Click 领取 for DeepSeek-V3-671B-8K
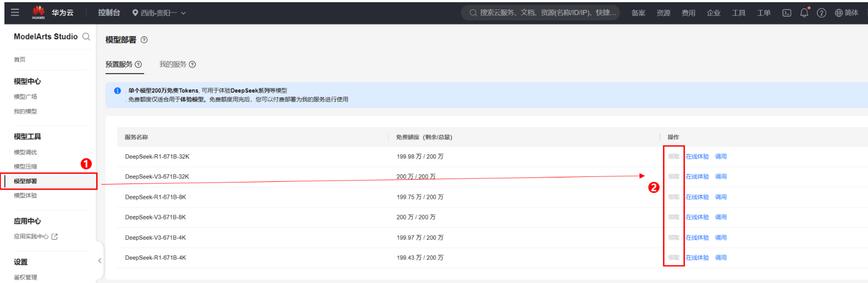 click(x=674, y=217)
